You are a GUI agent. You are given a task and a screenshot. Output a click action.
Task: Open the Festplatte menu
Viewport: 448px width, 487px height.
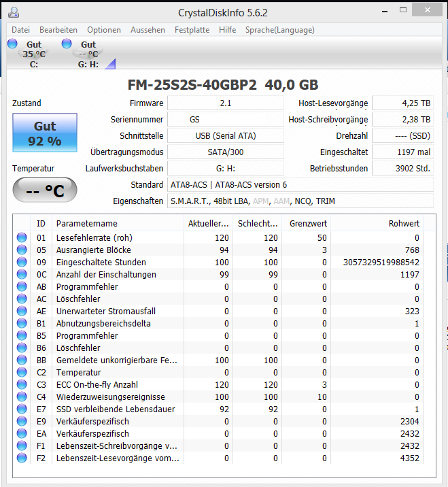pos(192,30)
